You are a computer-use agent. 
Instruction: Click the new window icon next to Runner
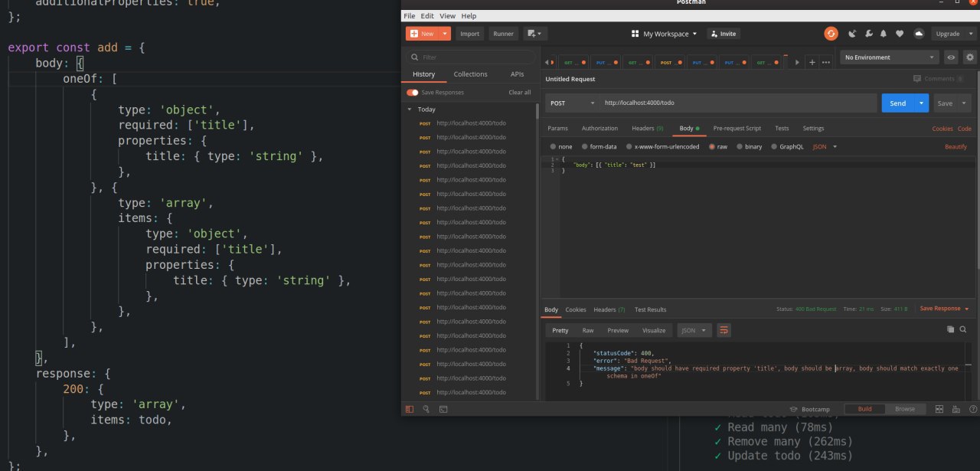click(x=534, y=34)
